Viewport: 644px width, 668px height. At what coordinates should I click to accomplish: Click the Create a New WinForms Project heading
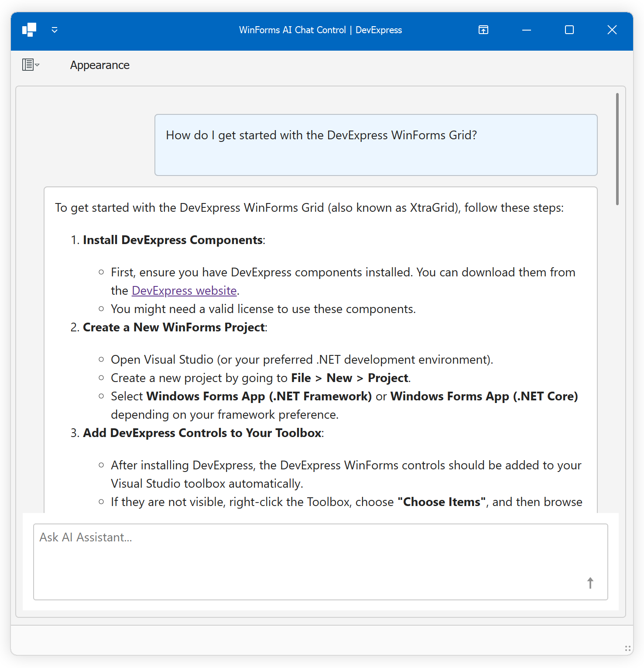click(x=174, y=327)
